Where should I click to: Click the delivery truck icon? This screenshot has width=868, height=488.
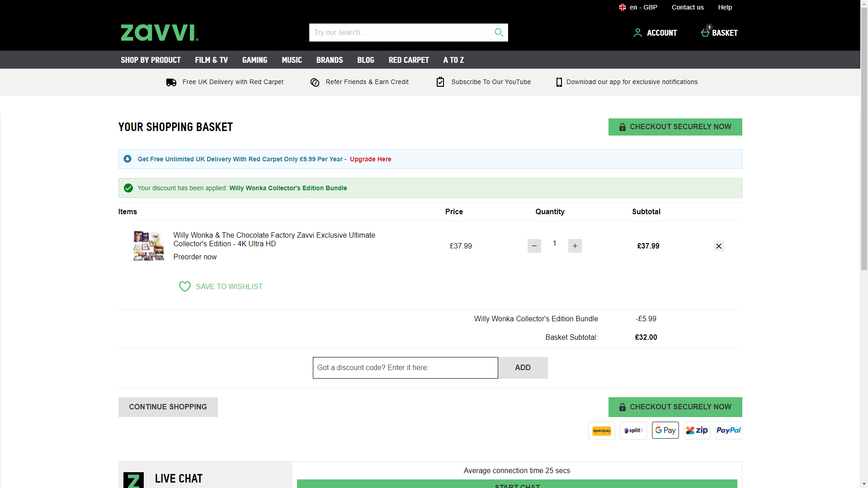tap(171, 82)
